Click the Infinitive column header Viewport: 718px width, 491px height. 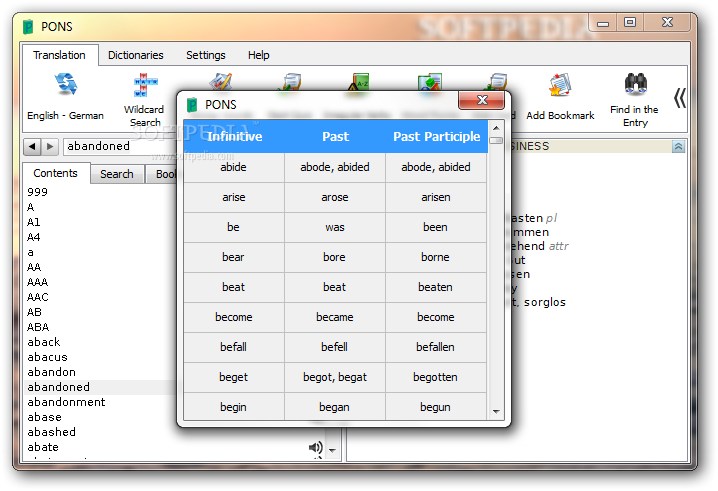pos(234,136)
